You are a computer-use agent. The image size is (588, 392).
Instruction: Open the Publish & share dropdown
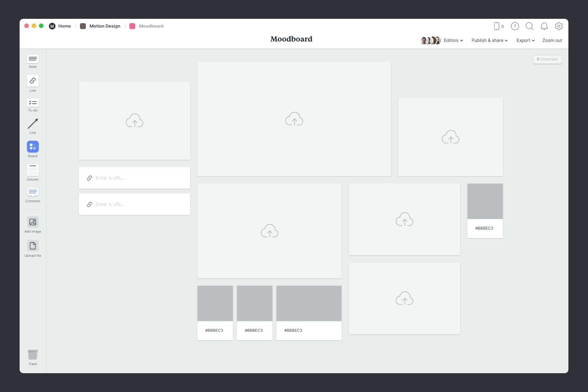(x=488, y=40)
